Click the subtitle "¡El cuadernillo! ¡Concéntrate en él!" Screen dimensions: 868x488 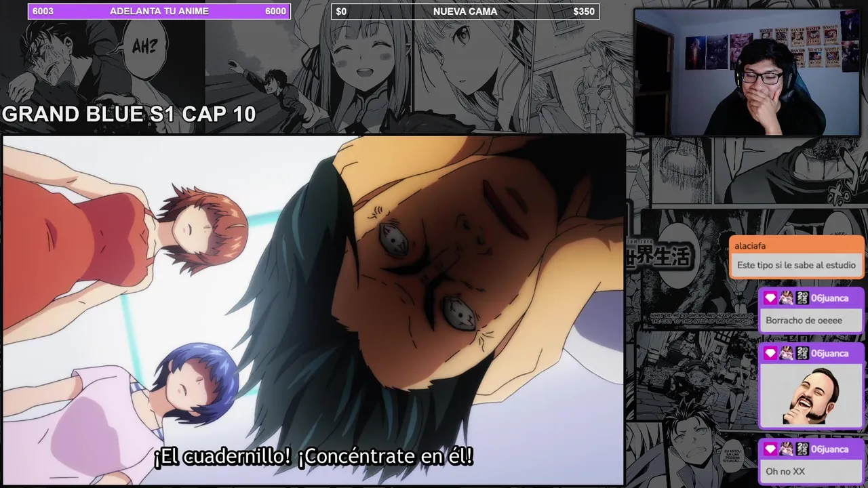click(313, 456)
